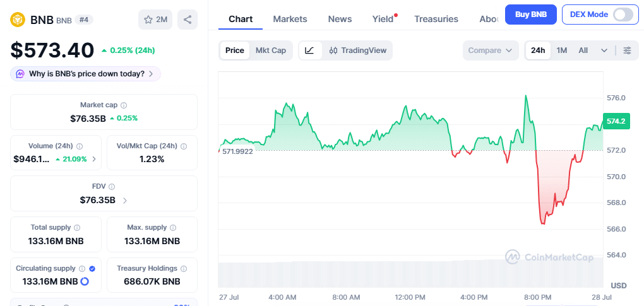Open FDV info icon
The width and height of the screenshot is (644, 306).
point(112,187)
